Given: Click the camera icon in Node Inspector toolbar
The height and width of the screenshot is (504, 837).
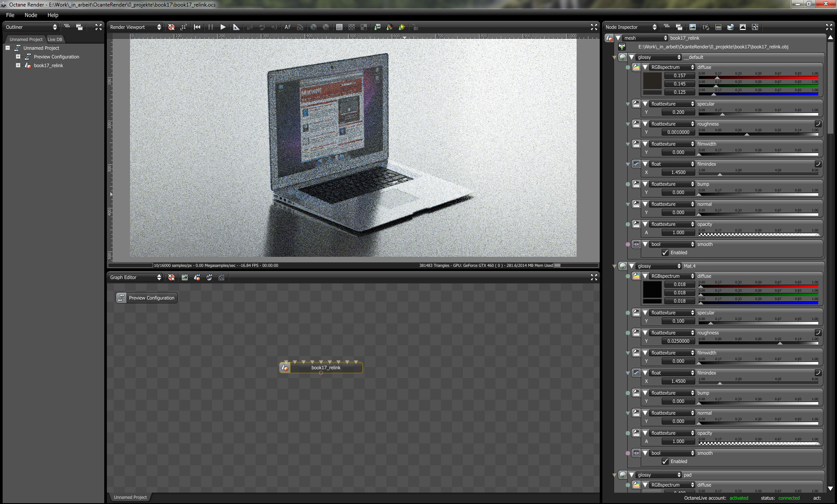Looking at the screenshot, I should pos(706,27).
